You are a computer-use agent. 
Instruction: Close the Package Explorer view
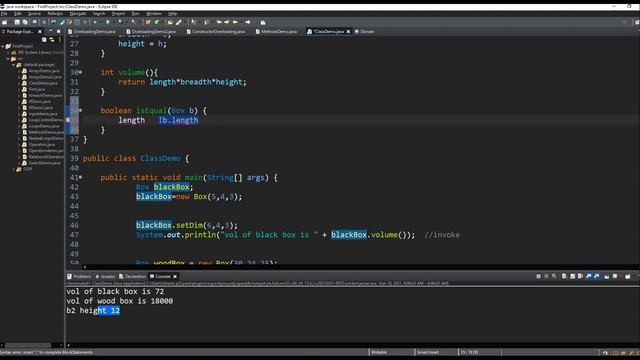tap(40, 31)
